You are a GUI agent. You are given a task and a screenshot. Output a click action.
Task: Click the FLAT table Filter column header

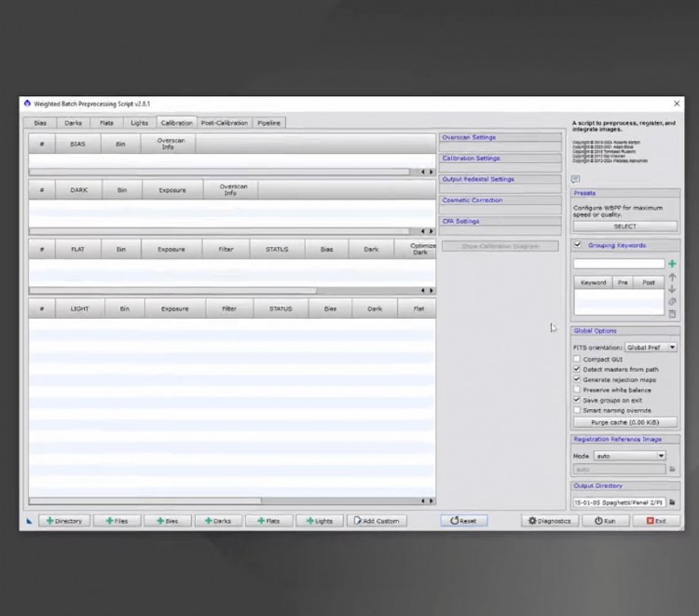[x=226, y=249]
